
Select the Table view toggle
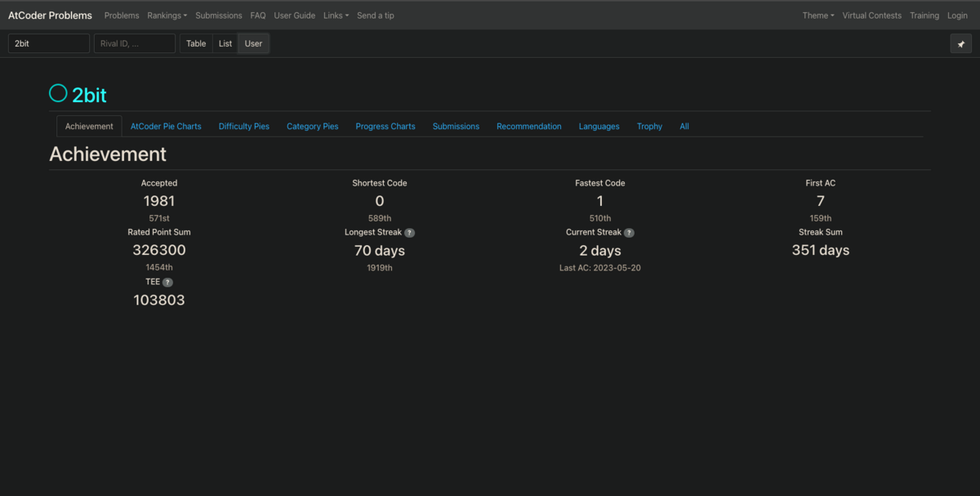[196, 44]
